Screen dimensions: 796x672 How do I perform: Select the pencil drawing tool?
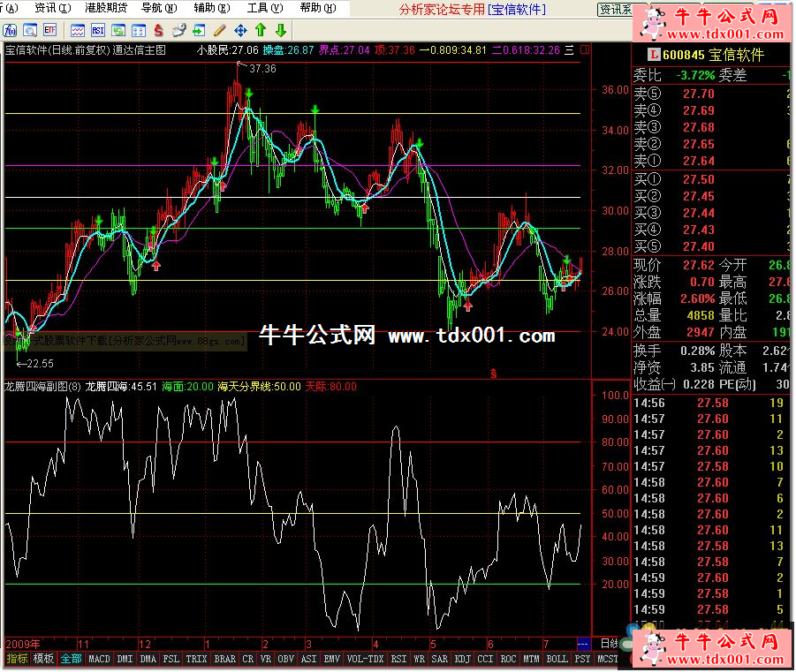coord(220,30)
